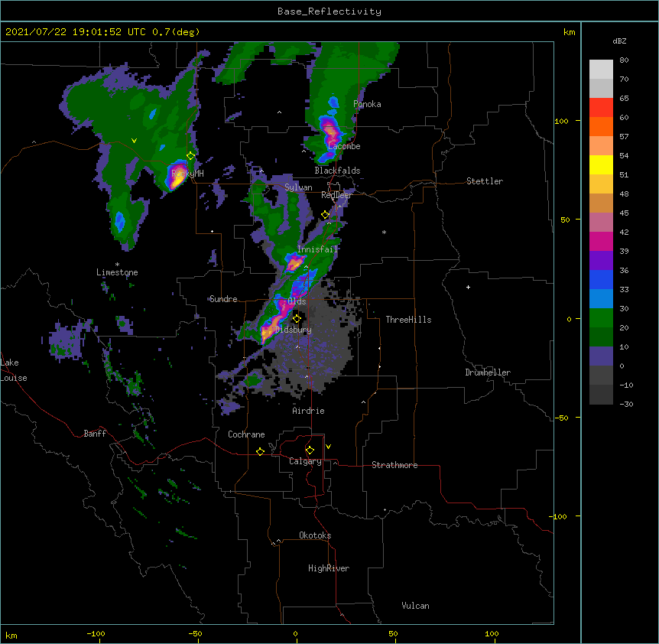Screen dimensions: 659x644
Task: Select the purple 36-39 dBZ legend swatch
Action: point(601,261)
